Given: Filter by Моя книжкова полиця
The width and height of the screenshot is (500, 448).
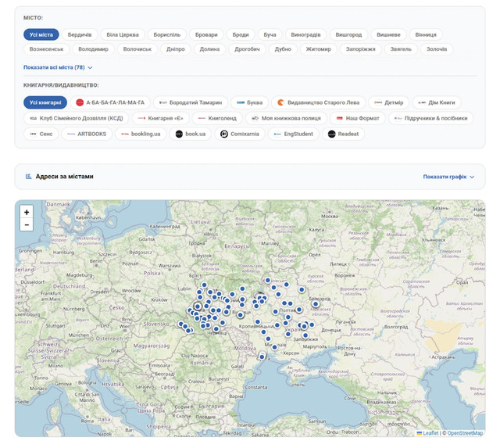Looking at the screenshot, I should (x=286, y=118).
